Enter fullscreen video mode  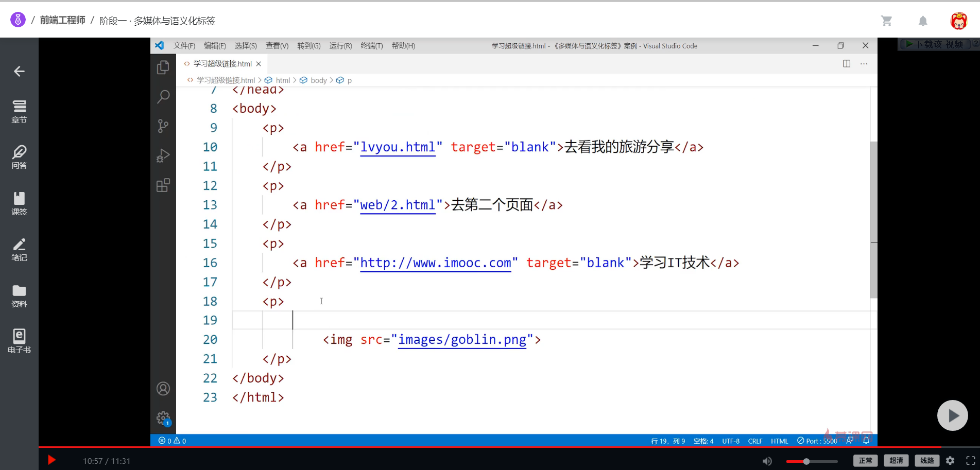[971, 461]
